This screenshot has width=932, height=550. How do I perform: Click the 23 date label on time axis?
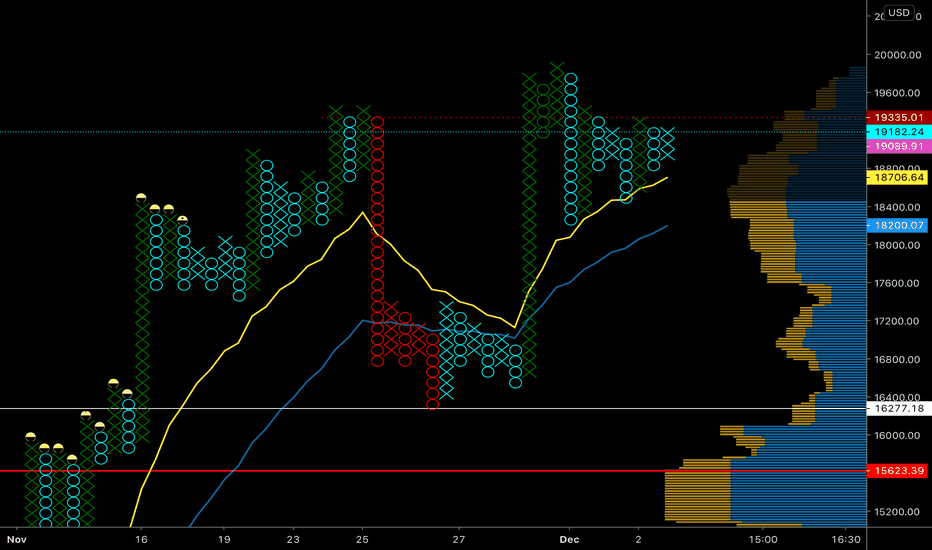[x=293, y=539]
